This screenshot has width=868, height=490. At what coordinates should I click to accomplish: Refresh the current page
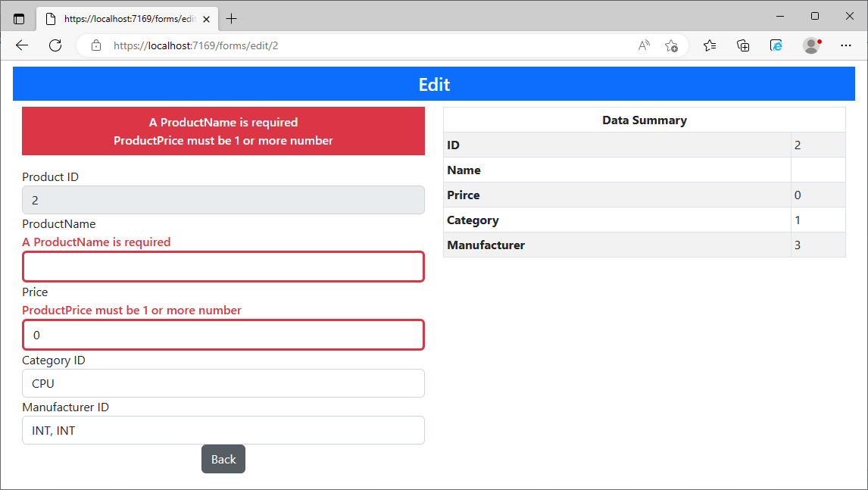click(55, 45)
